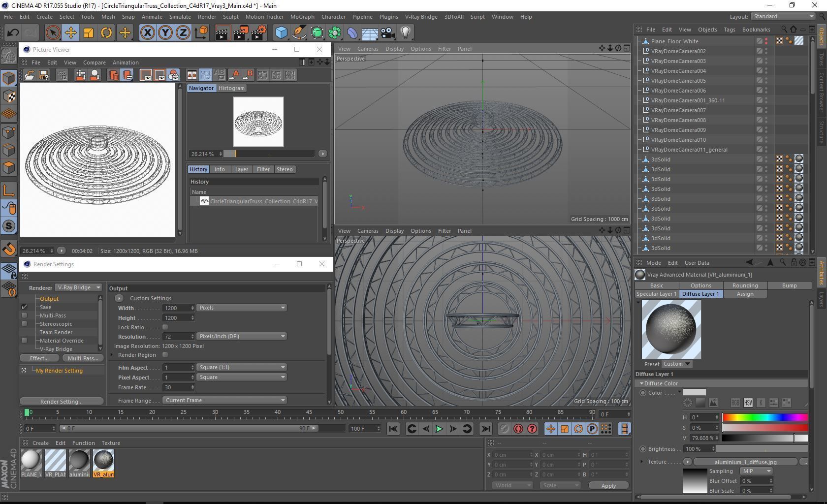The height and width of the screenshot is (504, 827).
Task: Click the Apply button
Action: click(x=608, y=485)
